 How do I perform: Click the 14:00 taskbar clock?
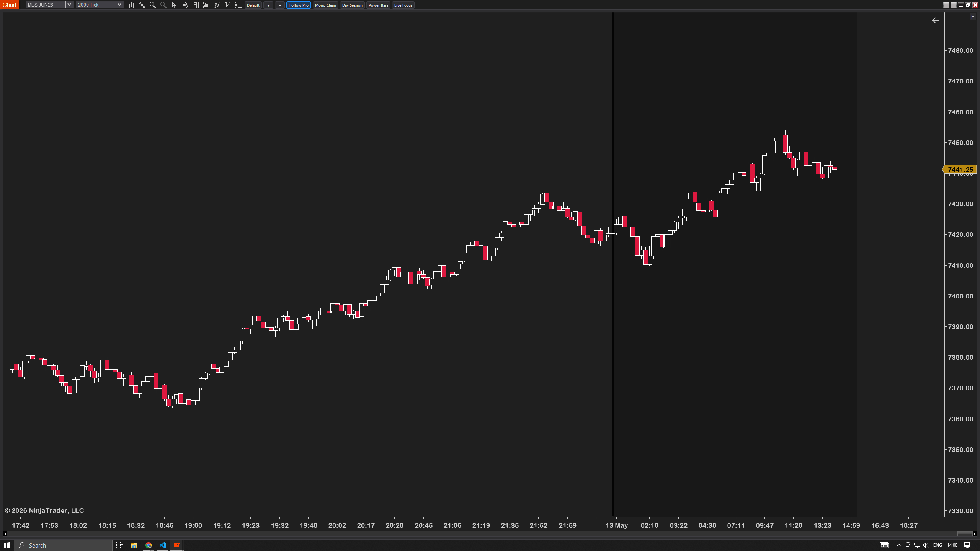click(952, 545)
